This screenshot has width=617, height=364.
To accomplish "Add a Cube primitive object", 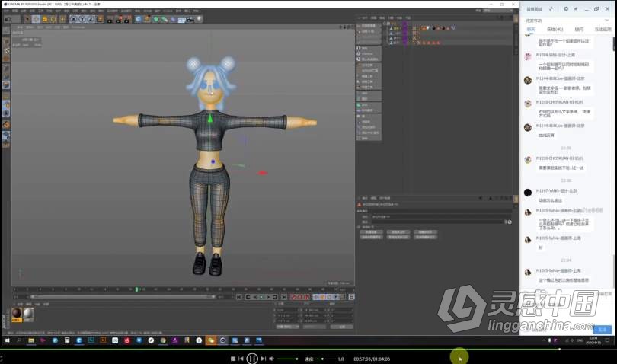I will click(138, 19).
